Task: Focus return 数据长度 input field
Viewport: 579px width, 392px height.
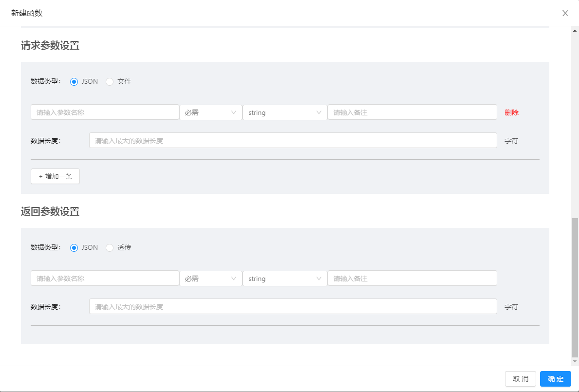Action: pos(293,306)
